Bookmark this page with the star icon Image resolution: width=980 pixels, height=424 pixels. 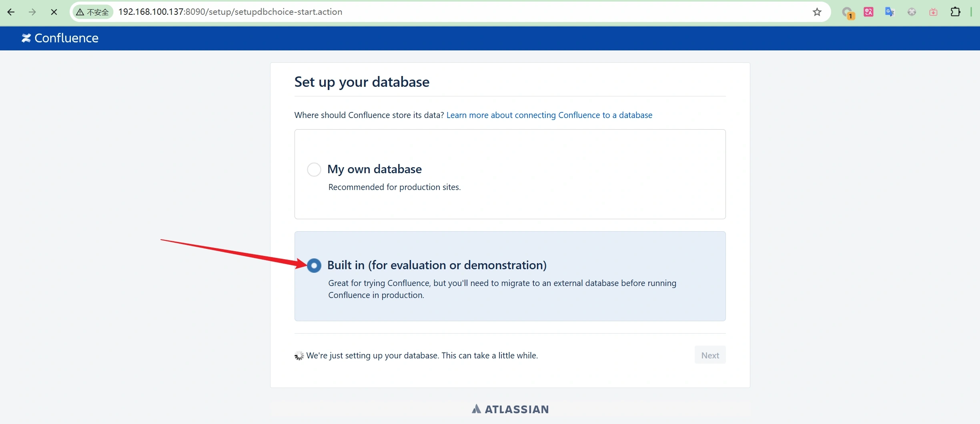(x=817, y=12)
